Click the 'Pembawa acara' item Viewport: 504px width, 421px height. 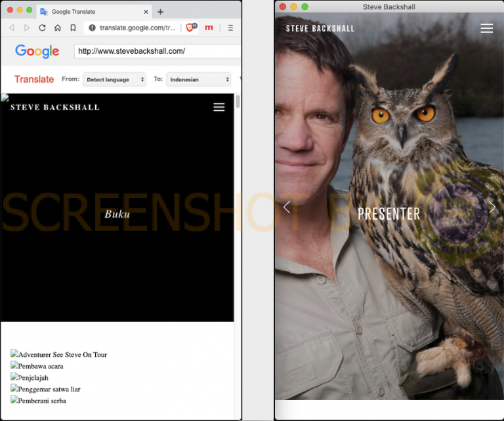(x=37, y=366)
